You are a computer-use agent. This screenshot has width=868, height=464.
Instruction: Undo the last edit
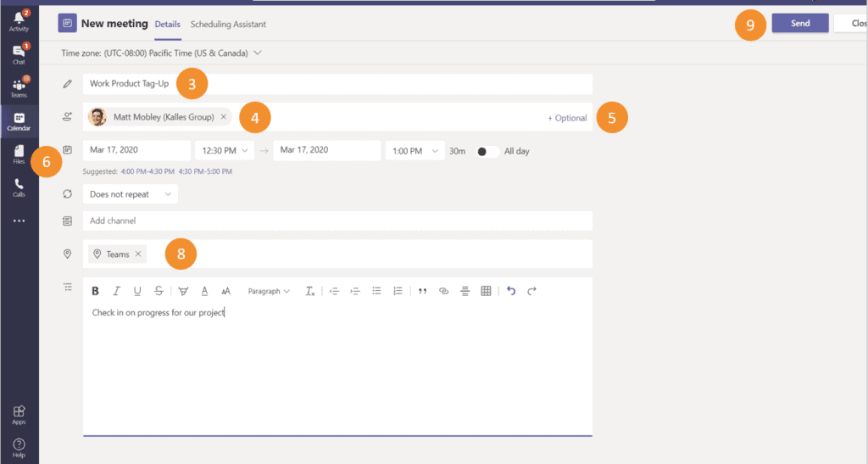[511, 291]
